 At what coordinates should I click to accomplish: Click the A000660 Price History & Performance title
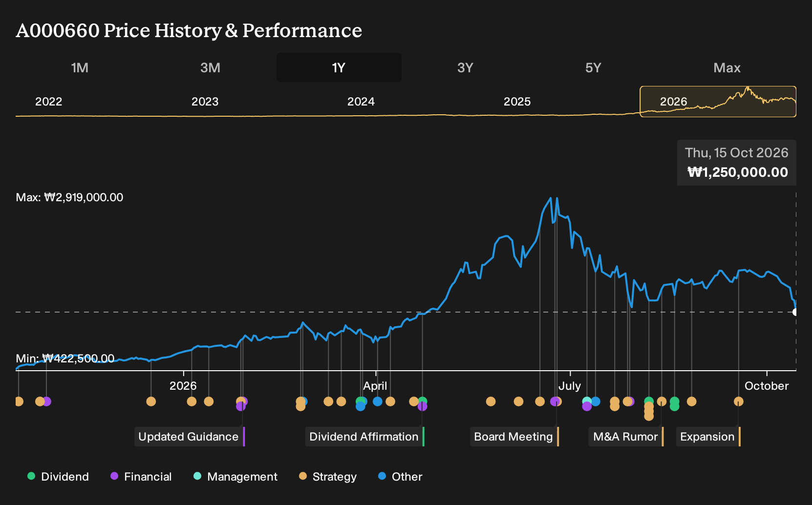(189, 30)
